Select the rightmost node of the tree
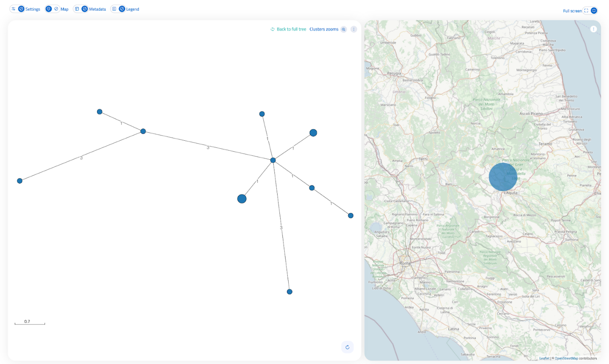This screenshot has height=364, width=609. pos(350,216)
